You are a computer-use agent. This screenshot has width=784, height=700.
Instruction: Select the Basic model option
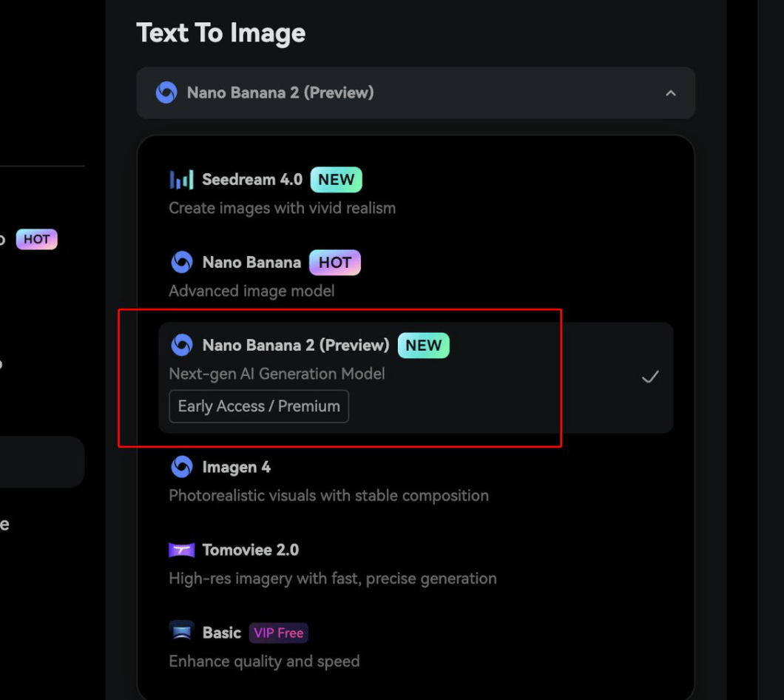[416, 647]
